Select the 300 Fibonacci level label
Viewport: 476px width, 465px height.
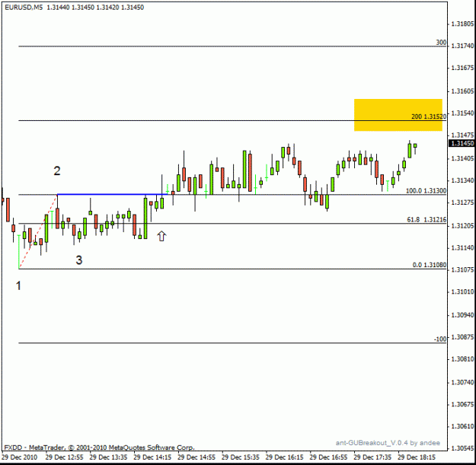[x=441, y=43]
